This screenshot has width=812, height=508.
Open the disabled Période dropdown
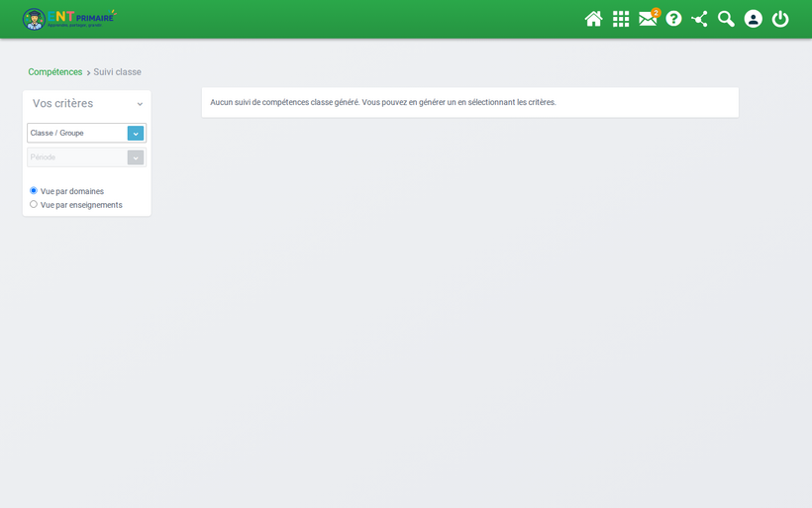pyautogui.click(x=86, y=157)
